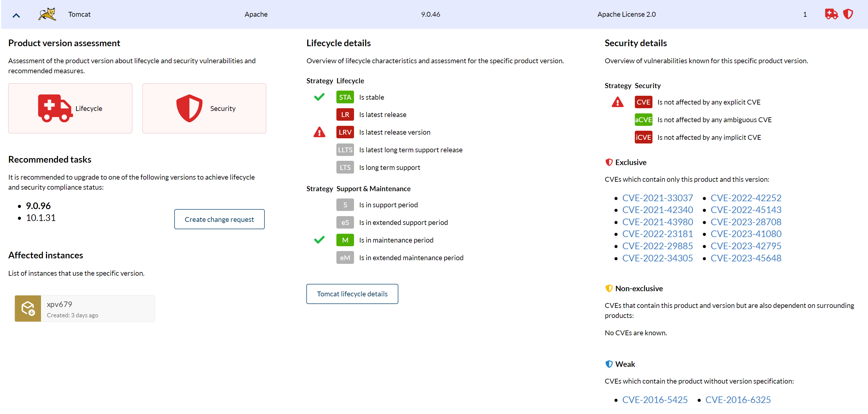868x414 pixels.
Task: Click the large ambulance Lifecycle icon
Action: pyautogui.click(x=55, y=108)
